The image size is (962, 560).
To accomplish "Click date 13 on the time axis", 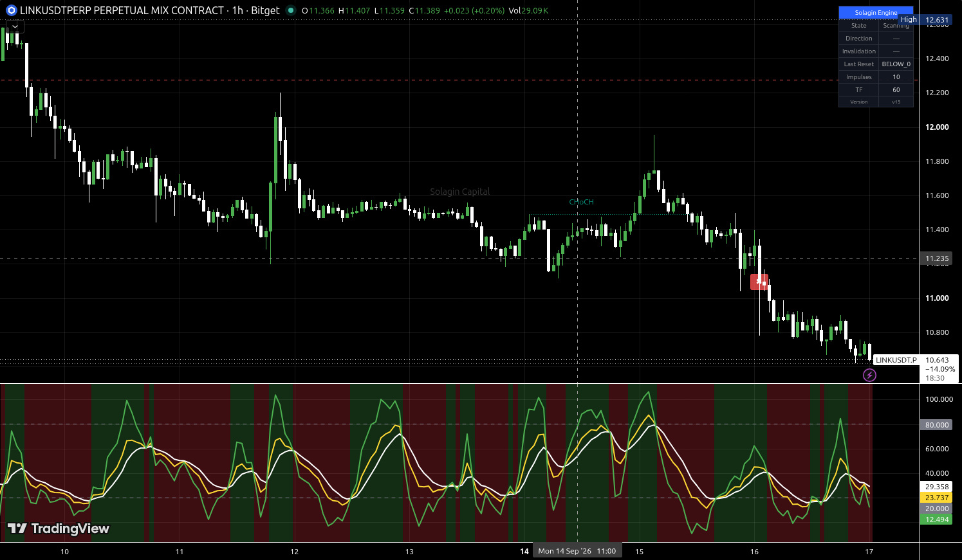I will tap(409, 551).
